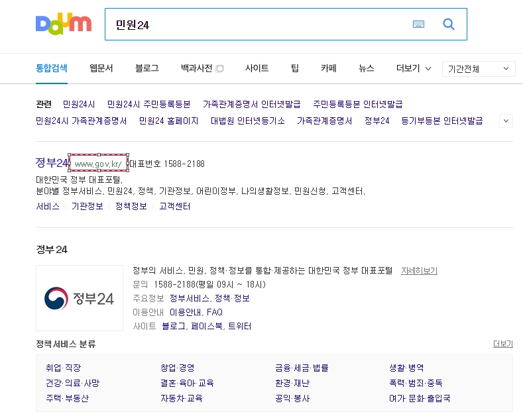This screenshot has height=420, width=523.
Task: Click related keyword 등기부등본 인터넷발급
Action: 442,121
